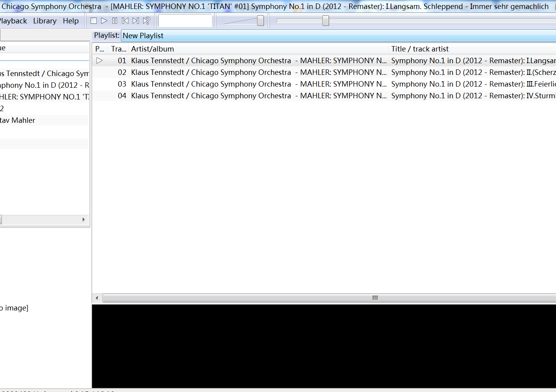Skip to previous track using the toolbar icon
Screen dimensions: 556x392
click(x=125, y=21)
